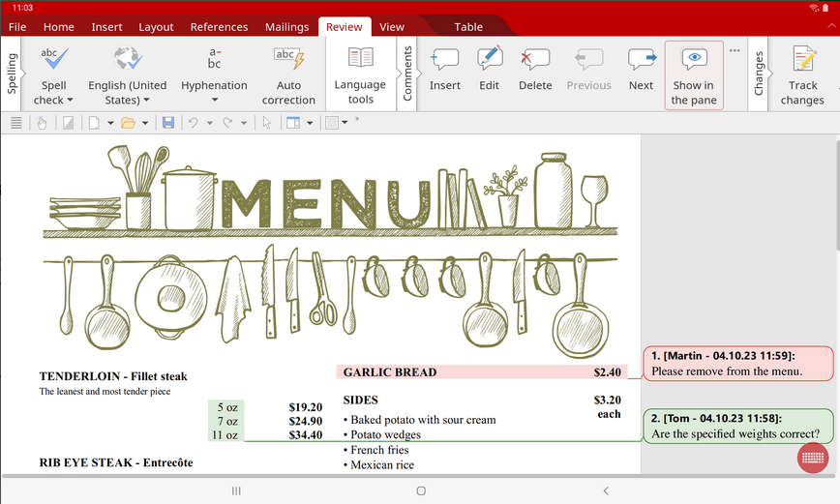Click the vertical scrollbar of the document

837,195
